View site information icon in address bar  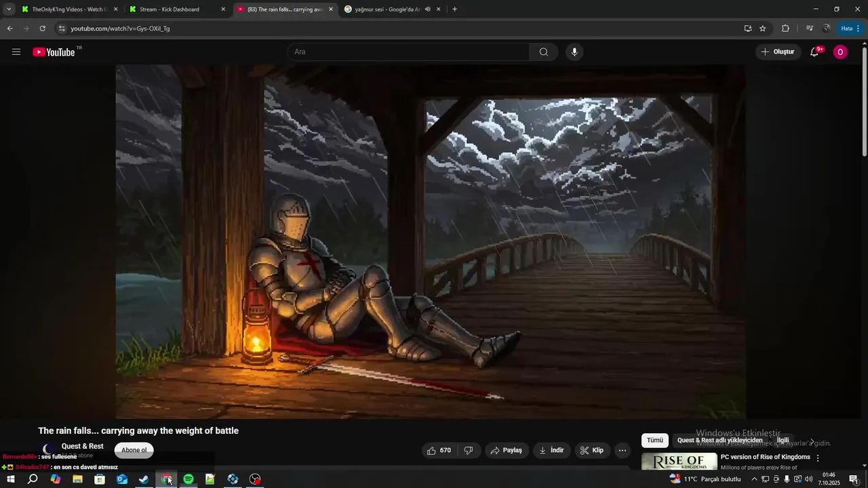[62, 28]
